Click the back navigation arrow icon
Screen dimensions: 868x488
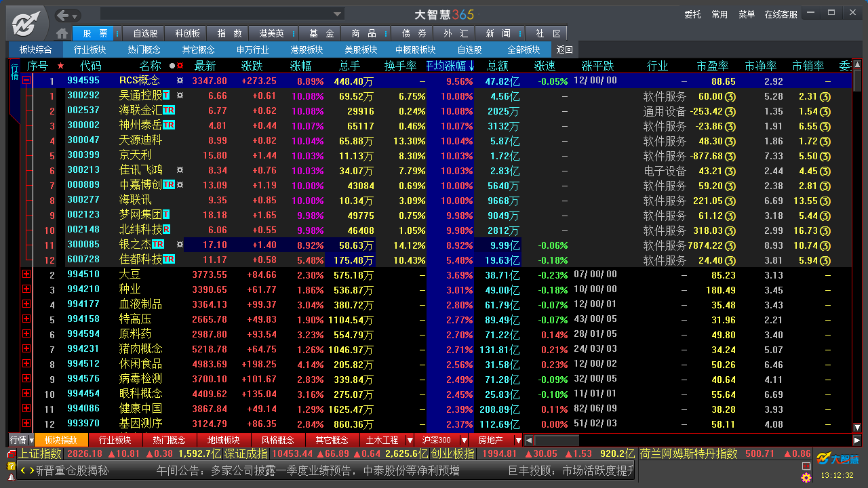tap(62, 14)
